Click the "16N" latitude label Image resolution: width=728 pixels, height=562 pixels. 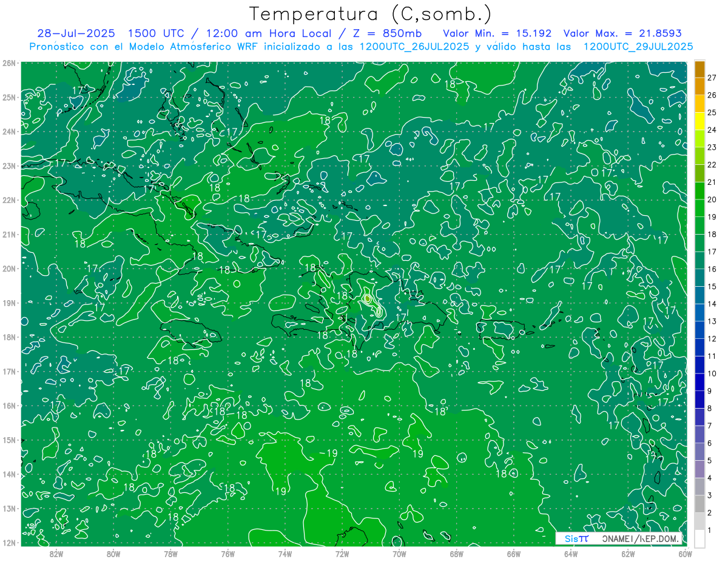tap(10, 406)
